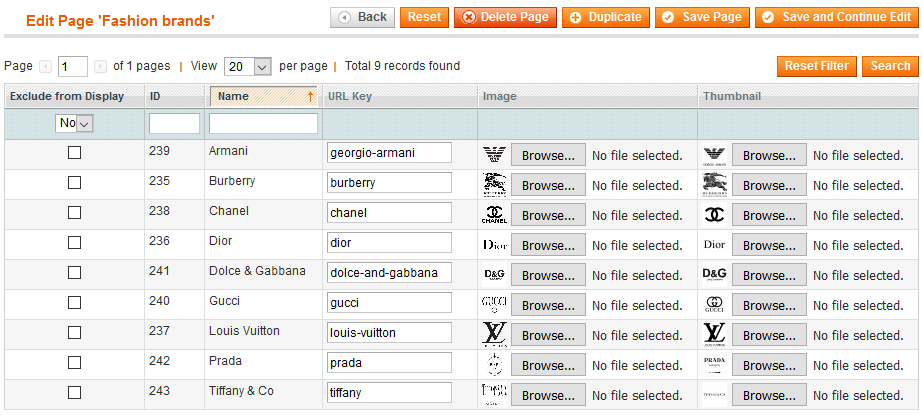Click Save and Continue Edit

[x=836, y=18]
